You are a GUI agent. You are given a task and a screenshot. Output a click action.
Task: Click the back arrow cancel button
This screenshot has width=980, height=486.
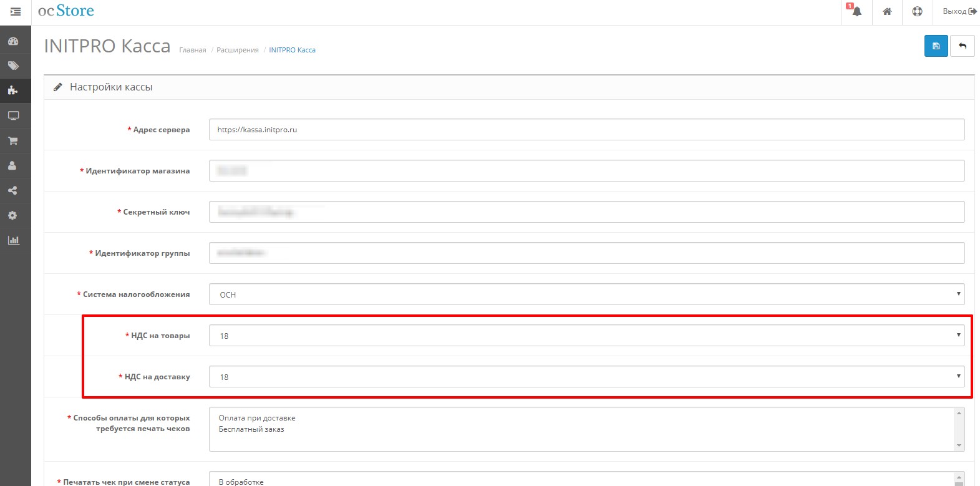pyautogui.click(x=963, y=46)
